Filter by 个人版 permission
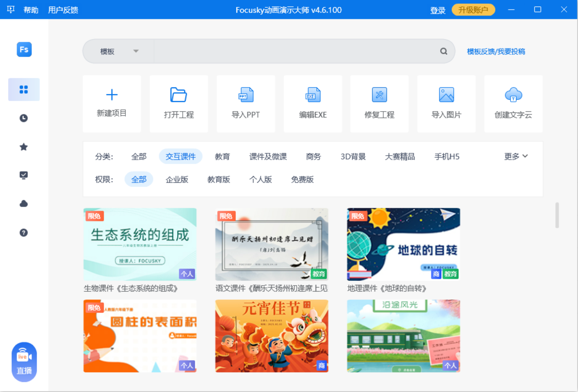Viewport: 578px width, 392px height. point(261,179)
